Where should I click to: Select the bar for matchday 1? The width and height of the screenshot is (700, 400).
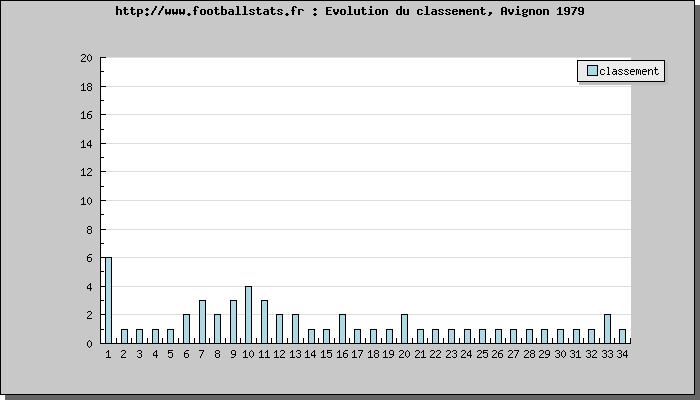tap(108, 300)
